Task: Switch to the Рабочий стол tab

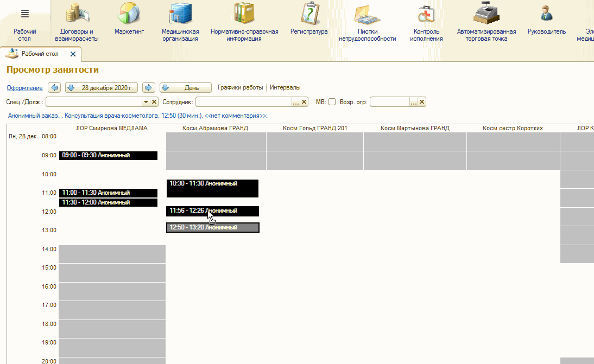Action: (x=40, y=54)
